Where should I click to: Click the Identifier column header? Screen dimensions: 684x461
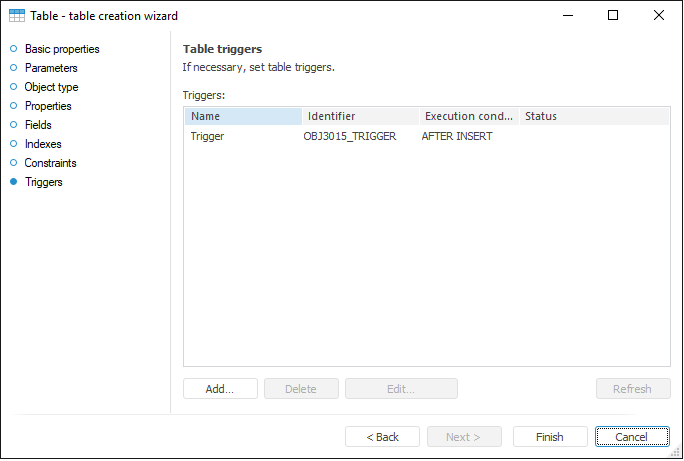pos(360,116)
